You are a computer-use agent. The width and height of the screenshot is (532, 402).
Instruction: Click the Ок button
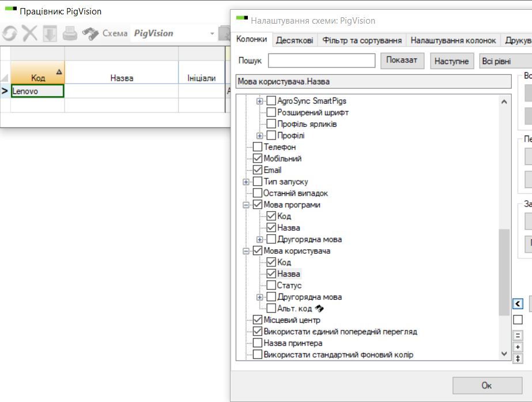(487, 385)
